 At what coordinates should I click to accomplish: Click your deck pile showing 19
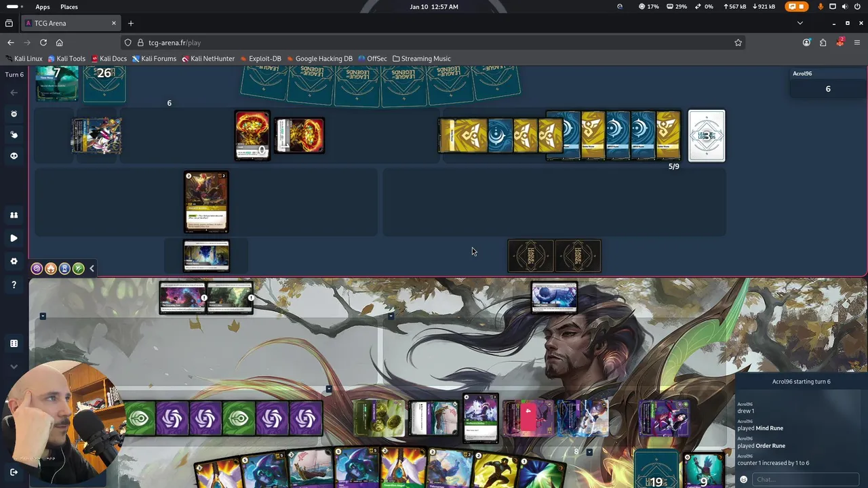coord(656,468)
